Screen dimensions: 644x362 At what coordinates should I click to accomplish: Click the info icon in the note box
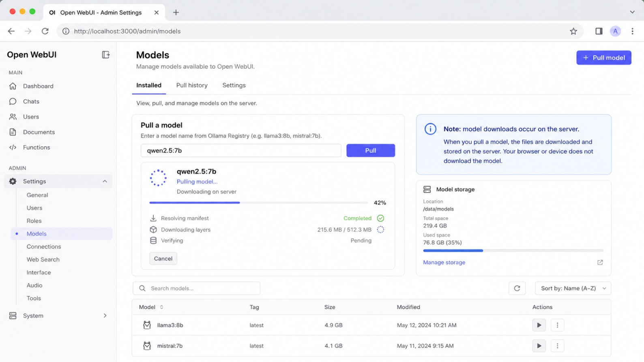point(430,129)
